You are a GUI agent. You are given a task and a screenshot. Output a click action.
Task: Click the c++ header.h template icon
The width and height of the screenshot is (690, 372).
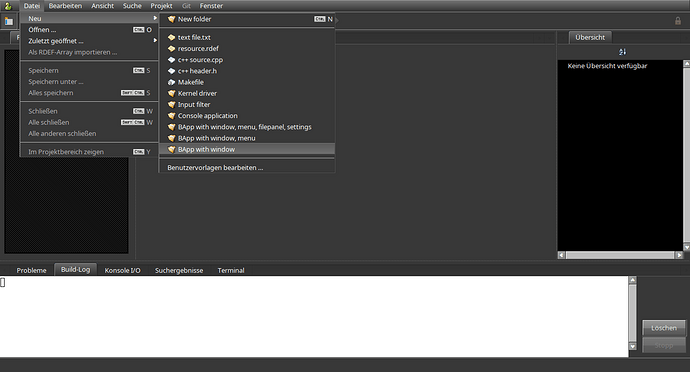pos(172,71)
